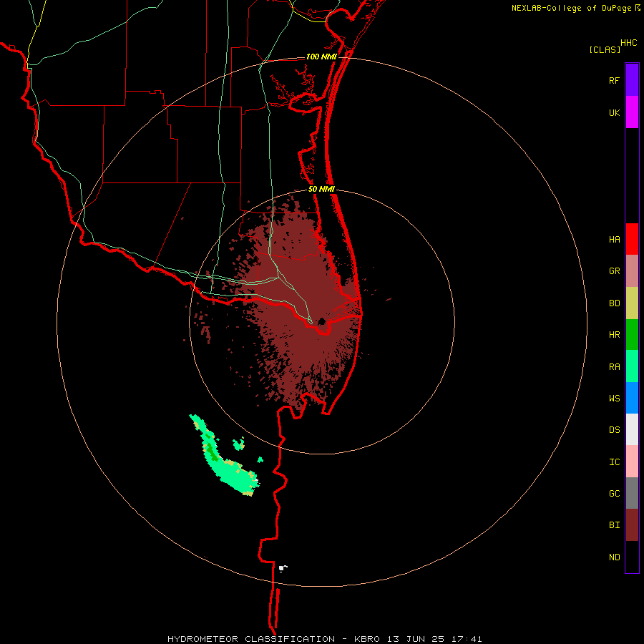Click the HR dark green legend swatch
The height and width of the screenshot is (644, 644).
tap(632, 334)
